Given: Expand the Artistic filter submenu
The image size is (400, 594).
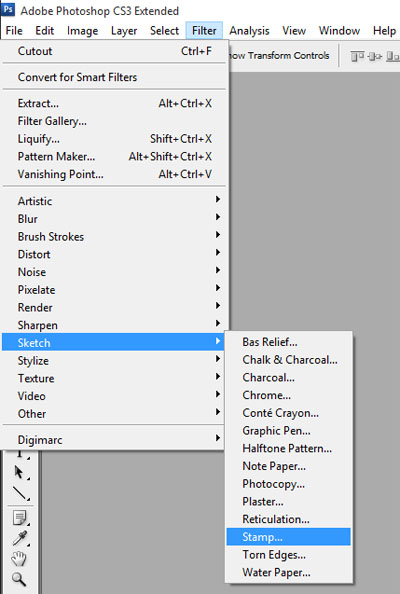Looking at the screenshot, I should click(115, 201).
